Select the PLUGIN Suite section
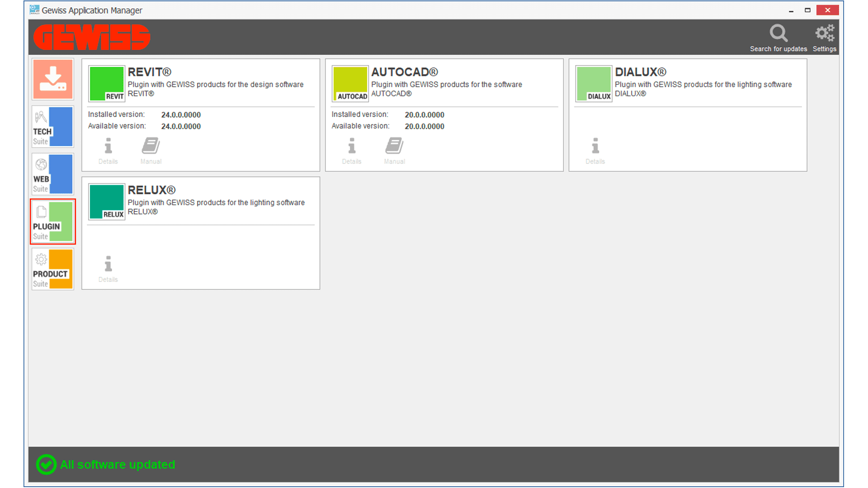Image resolution: width=868 pixels, height=488 pixels. pyautogui.click(x=53, y=221)
